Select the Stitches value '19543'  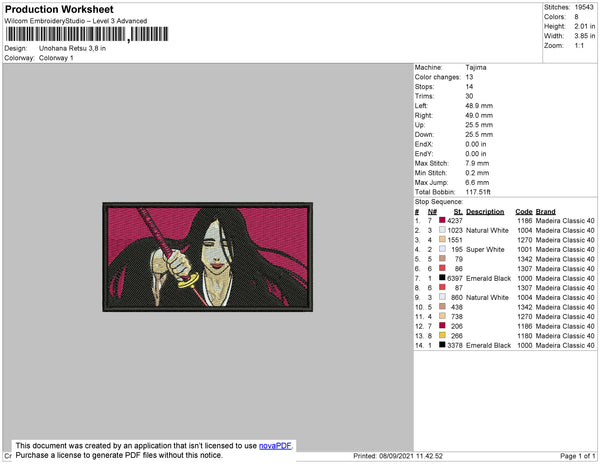[x=584, y=7]
